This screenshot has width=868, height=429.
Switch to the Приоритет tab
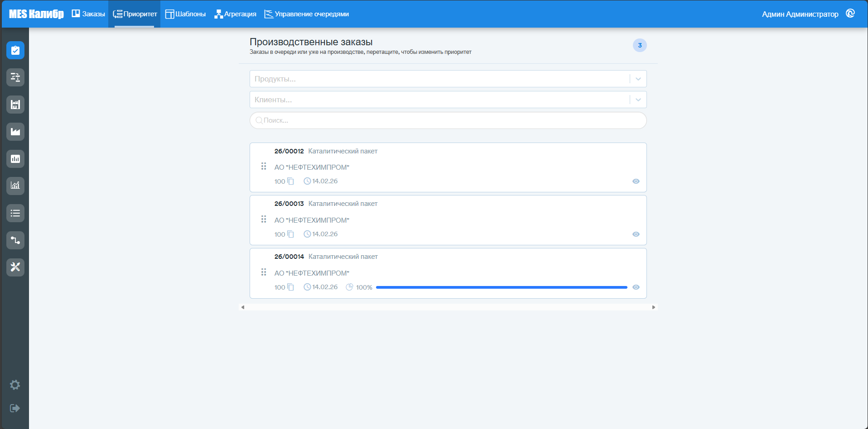pos(135,14)
